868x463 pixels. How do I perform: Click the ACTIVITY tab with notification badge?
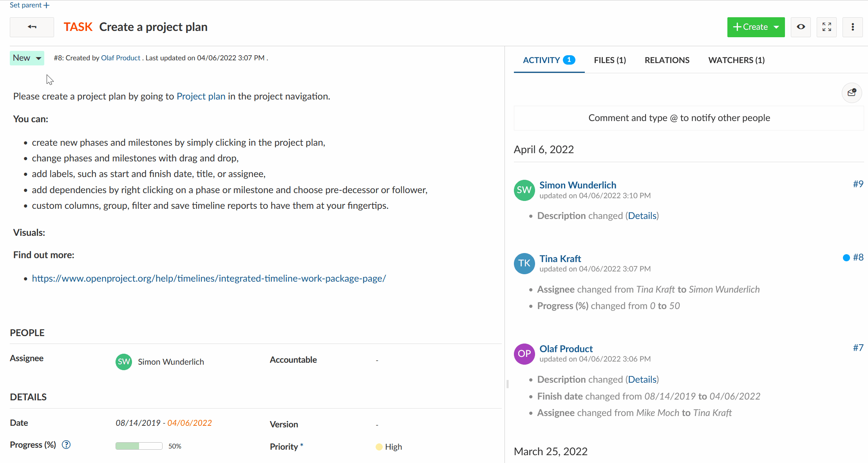coord(548,60)
